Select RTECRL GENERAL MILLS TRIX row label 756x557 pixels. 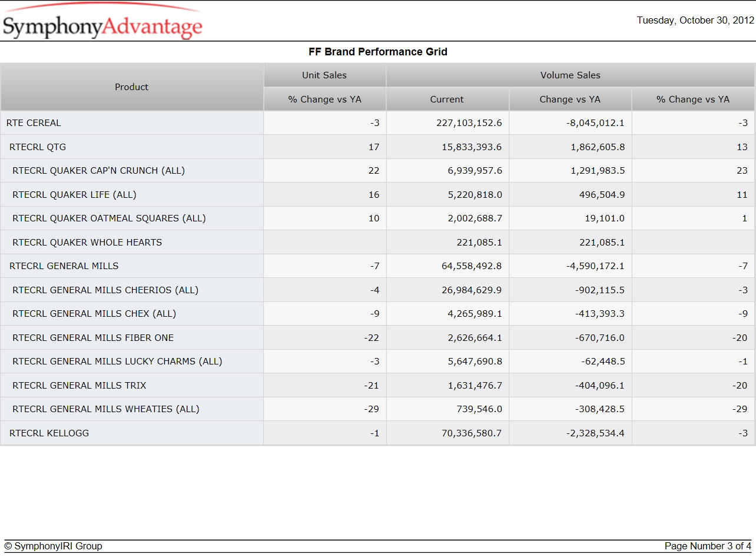(x=79, y=386)
